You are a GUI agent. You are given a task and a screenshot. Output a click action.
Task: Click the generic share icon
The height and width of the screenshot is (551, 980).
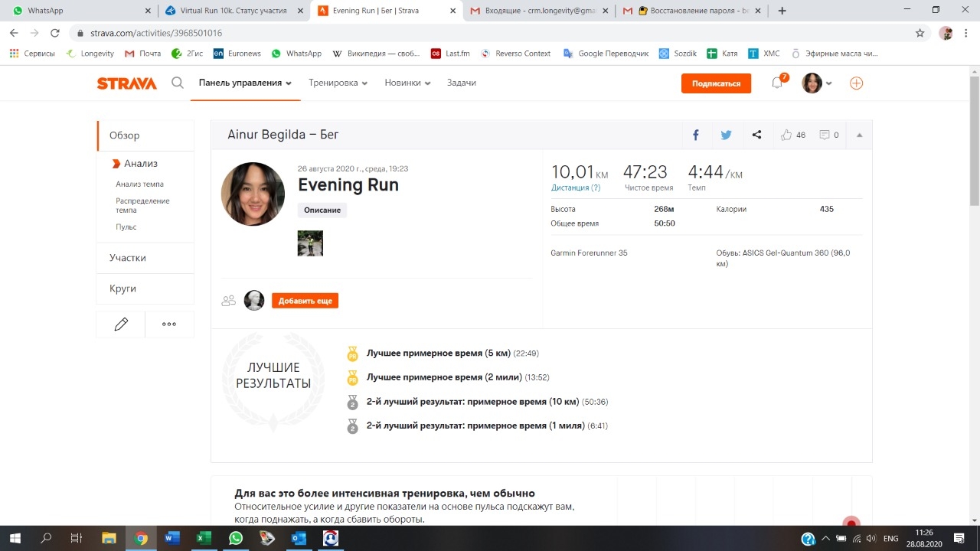(x=756, y=135)
